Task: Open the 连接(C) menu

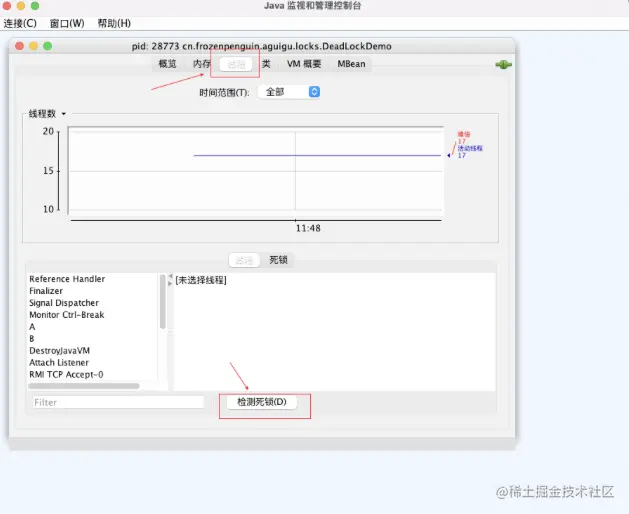Action: coord(20,23)
